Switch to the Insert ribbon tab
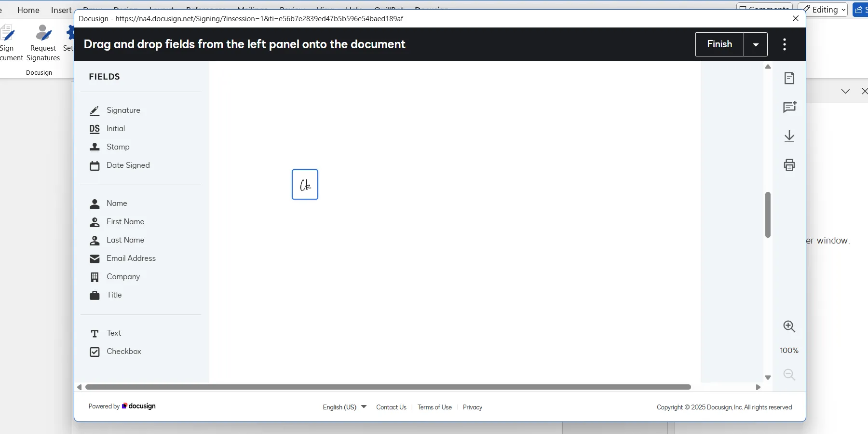The width and height of the screenshot is (868, 434). [x=61, y=10]
